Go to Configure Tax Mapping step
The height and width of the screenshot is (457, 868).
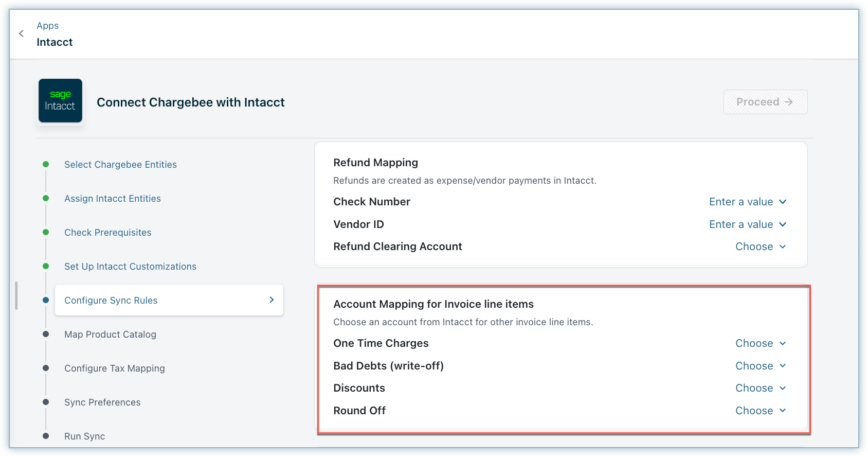(114, 368)
